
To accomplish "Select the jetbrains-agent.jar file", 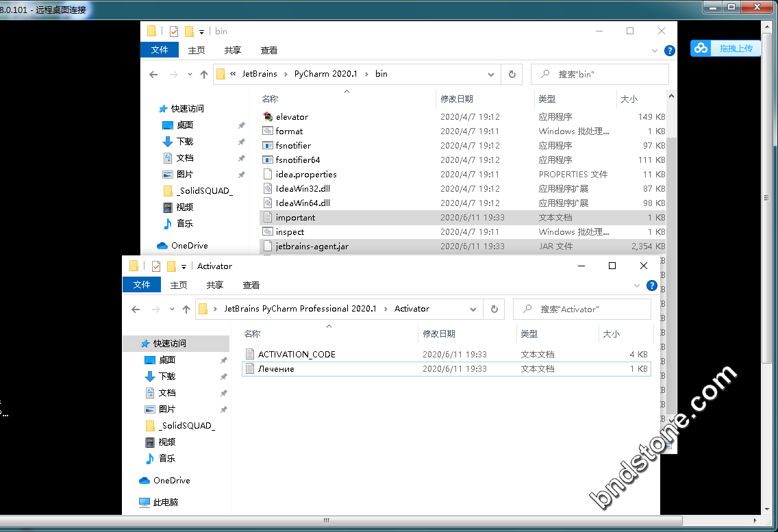I will click(x=312, y=246).
